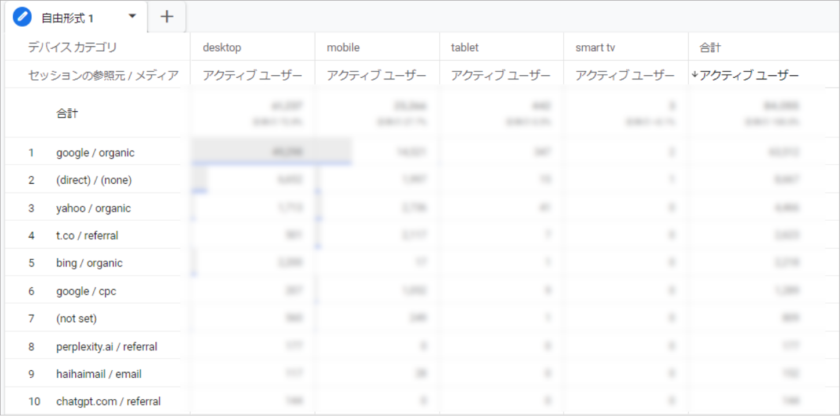Click the desktop column header
The height and width of the screenshot is (416, 840).
click(x=221, y=47)
